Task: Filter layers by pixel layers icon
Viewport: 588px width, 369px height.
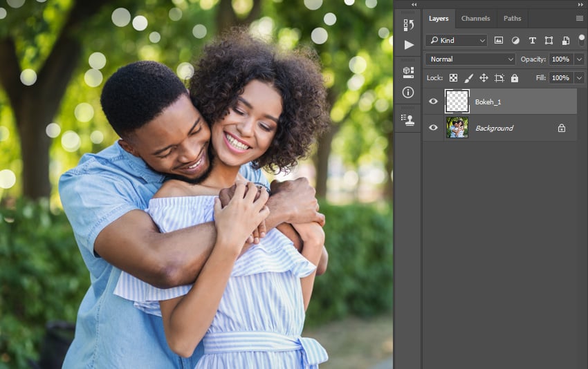Action: coord(498,41)
